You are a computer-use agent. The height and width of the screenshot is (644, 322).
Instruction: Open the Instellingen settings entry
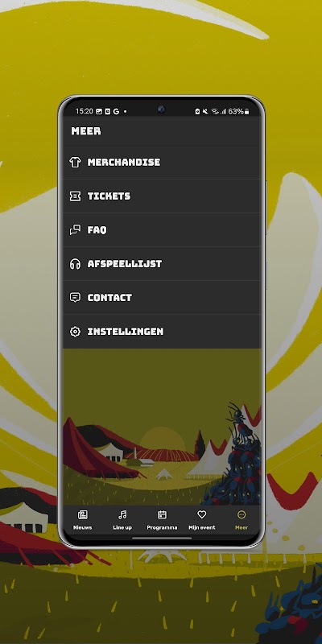pos(162,332)
